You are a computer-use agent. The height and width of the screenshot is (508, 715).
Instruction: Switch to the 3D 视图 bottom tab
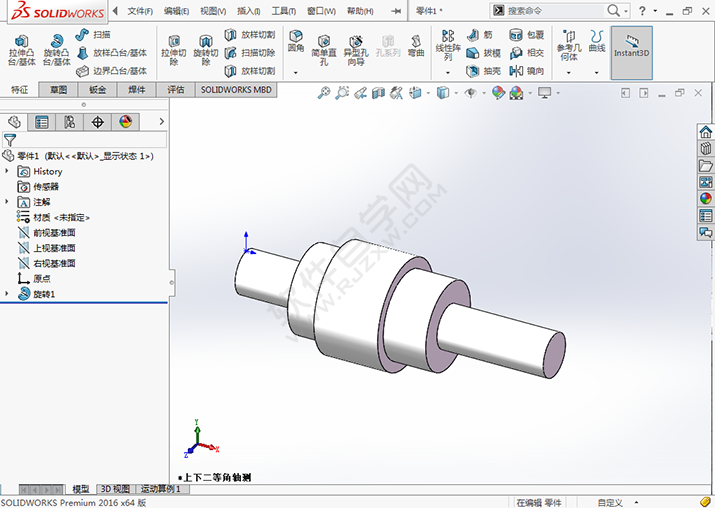tap(115, 489)
